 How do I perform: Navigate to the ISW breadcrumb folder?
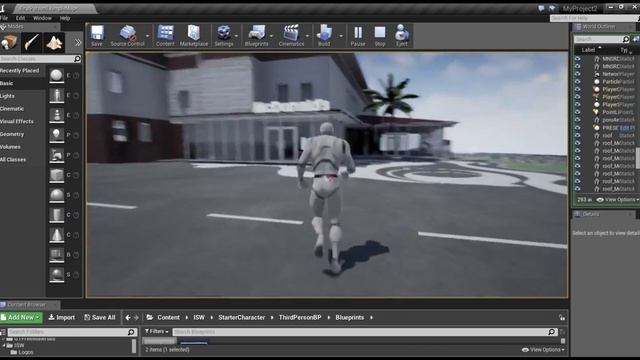pyautogui.click(x=199, y=318)
